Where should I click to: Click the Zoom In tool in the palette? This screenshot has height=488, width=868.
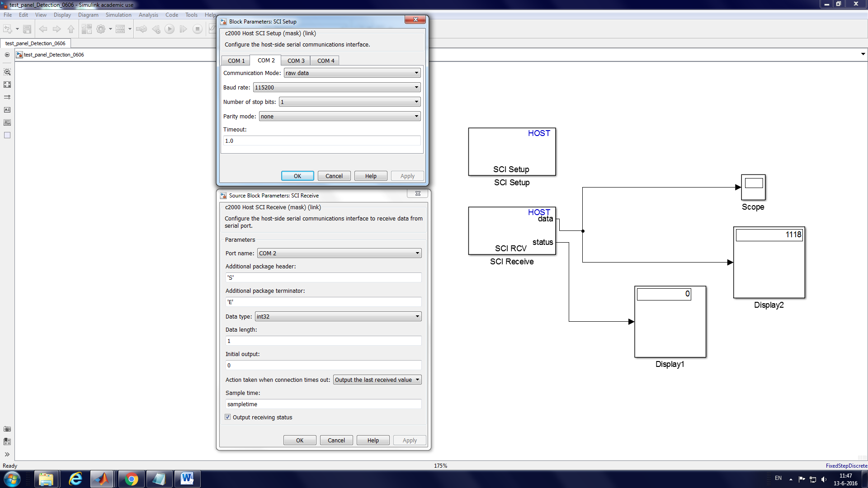(x=7, y=72)
